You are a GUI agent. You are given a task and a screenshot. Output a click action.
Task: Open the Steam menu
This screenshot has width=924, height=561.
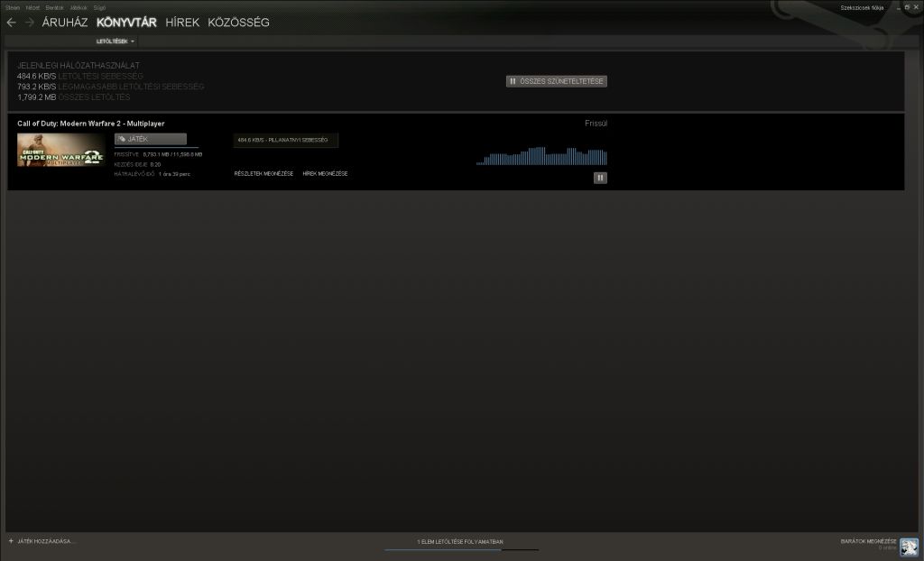pos(13,7)
